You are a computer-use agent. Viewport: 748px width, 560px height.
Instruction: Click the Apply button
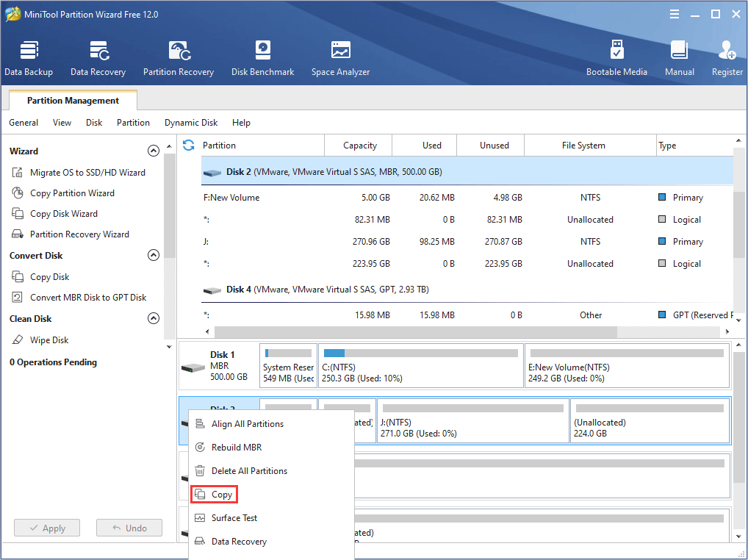tap(46, 528)
